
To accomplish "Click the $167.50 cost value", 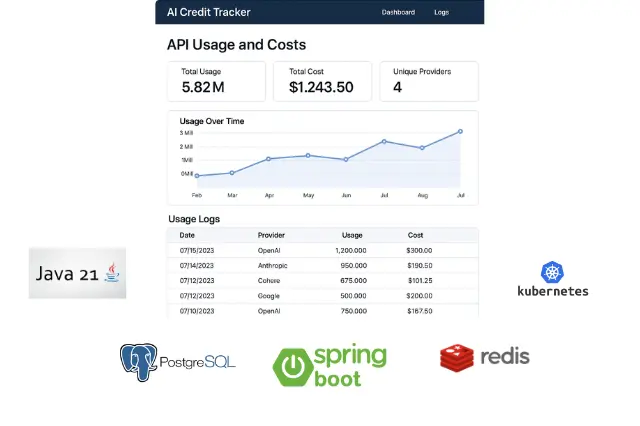I will [x=420, y=311].
